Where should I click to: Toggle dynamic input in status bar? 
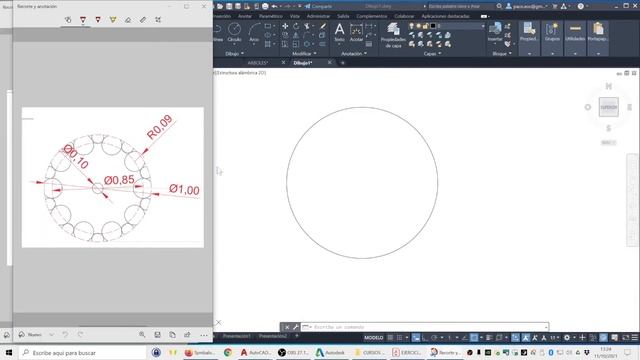tap(416, 338)
